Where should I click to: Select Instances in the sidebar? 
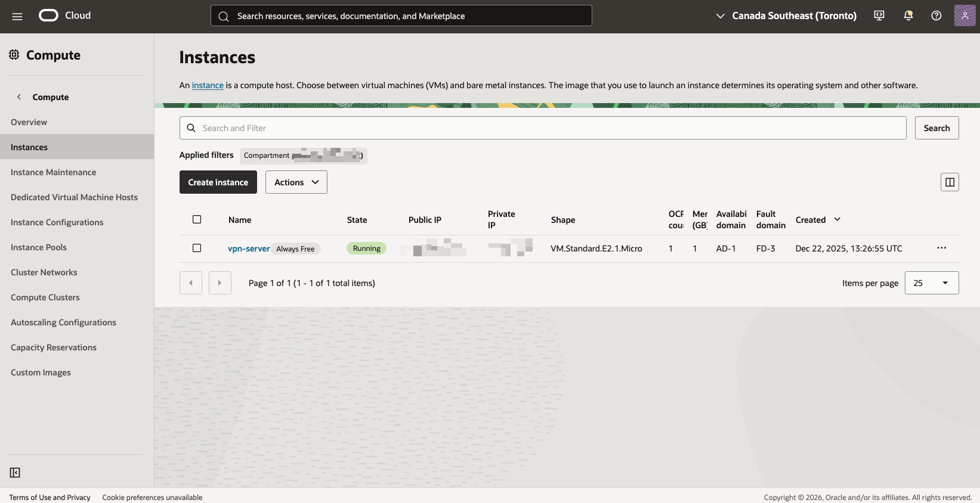point(77,147)
